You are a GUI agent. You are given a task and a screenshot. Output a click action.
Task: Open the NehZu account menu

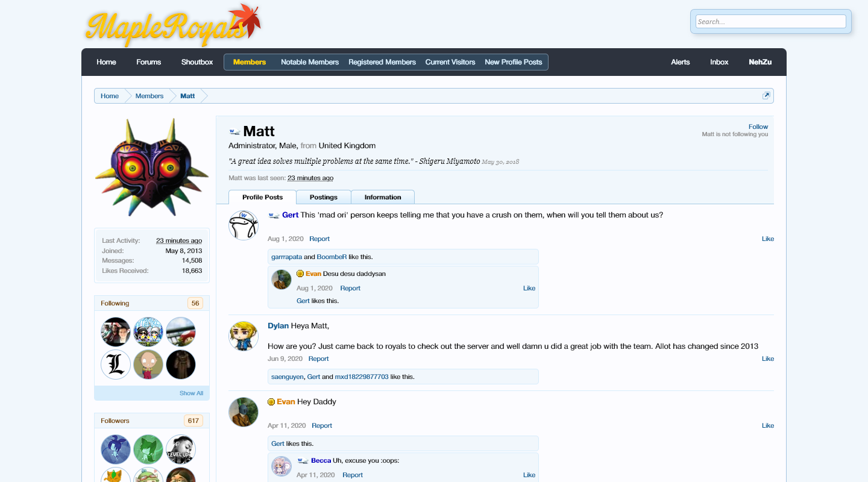click(x=759, y=62)
